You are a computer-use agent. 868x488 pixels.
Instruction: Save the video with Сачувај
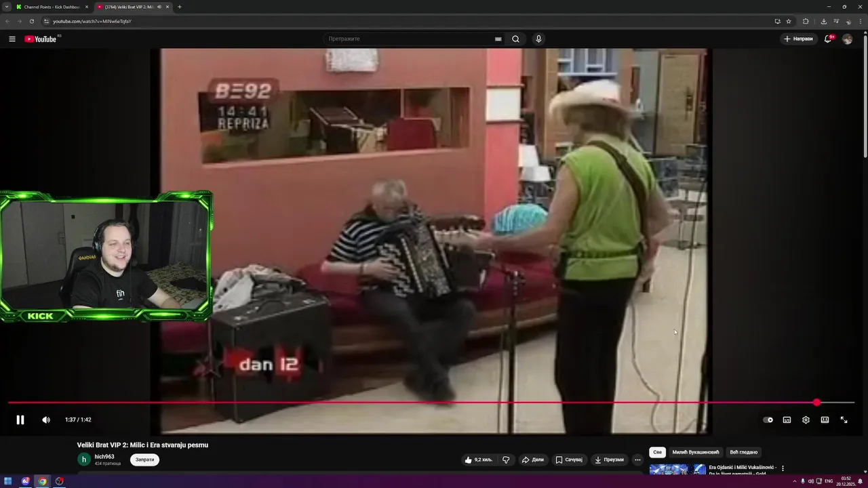coord(569,460)
